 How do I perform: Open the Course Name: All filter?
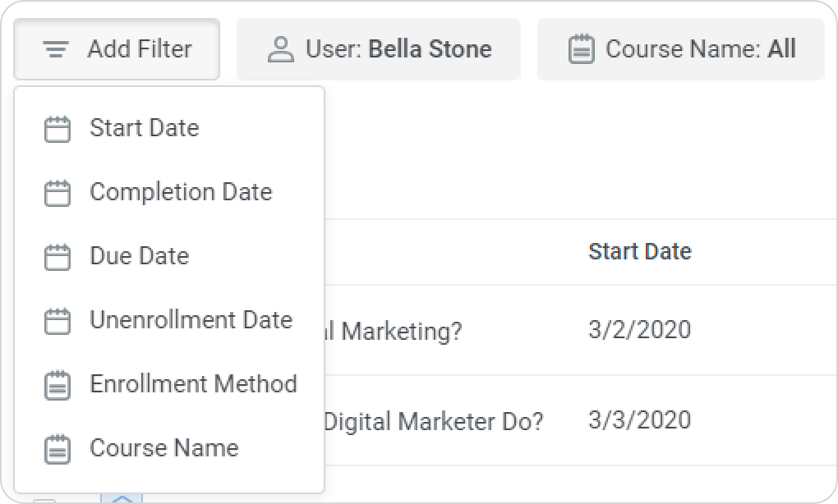click(x=680, y=49)
